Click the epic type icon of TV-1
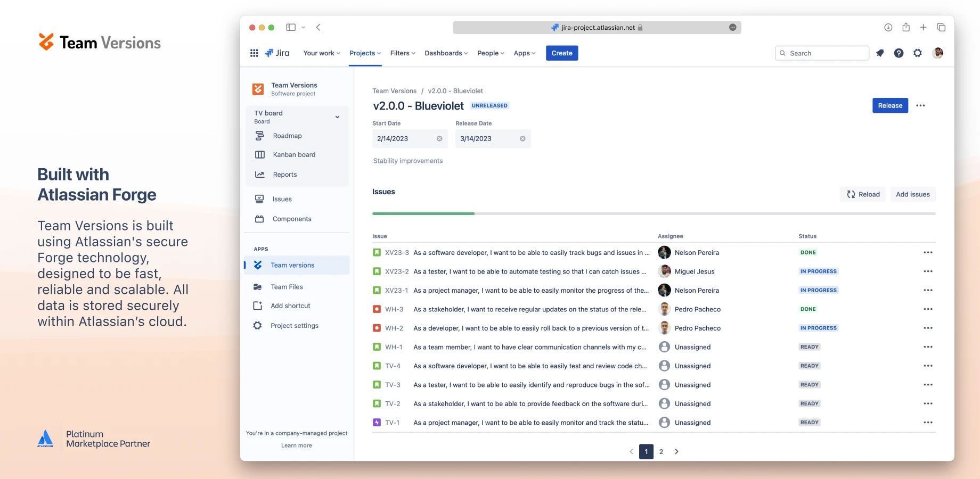Viewport: 980px width, 479px height. click(377, 423)
